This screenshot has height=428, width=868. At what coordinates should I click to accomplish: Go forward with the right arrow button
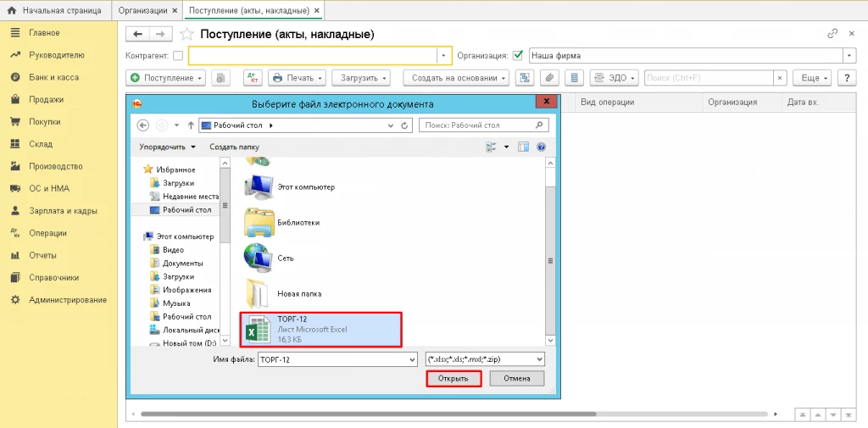[160, 35]
